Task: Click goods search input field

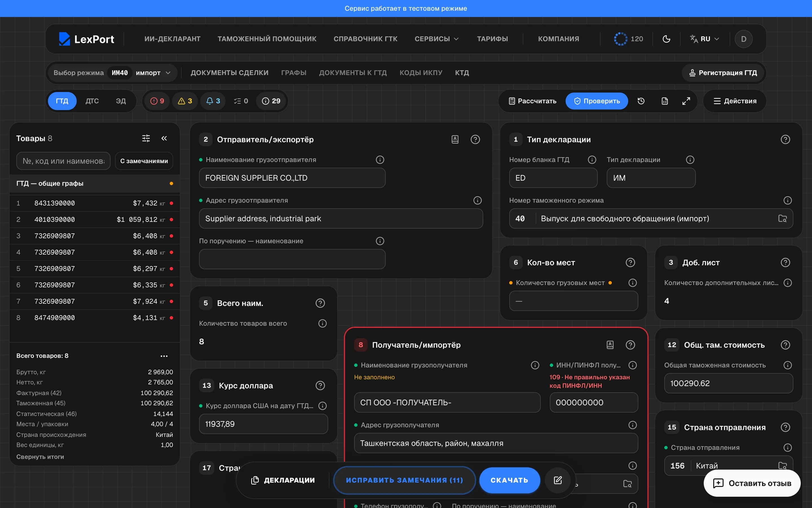Action: [x=63, y=161]
